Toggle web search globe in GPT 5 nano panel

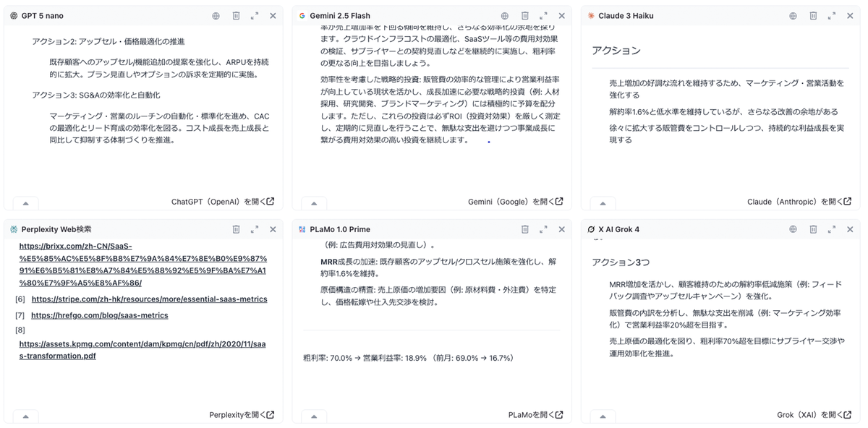tap(216, 15)
